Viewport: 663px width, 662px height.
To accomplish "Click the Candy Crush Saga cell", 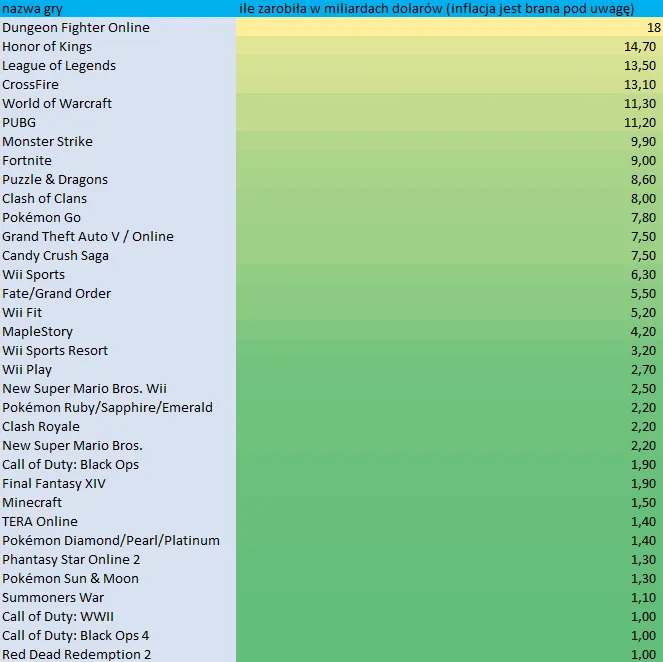I will pos(118,255).
